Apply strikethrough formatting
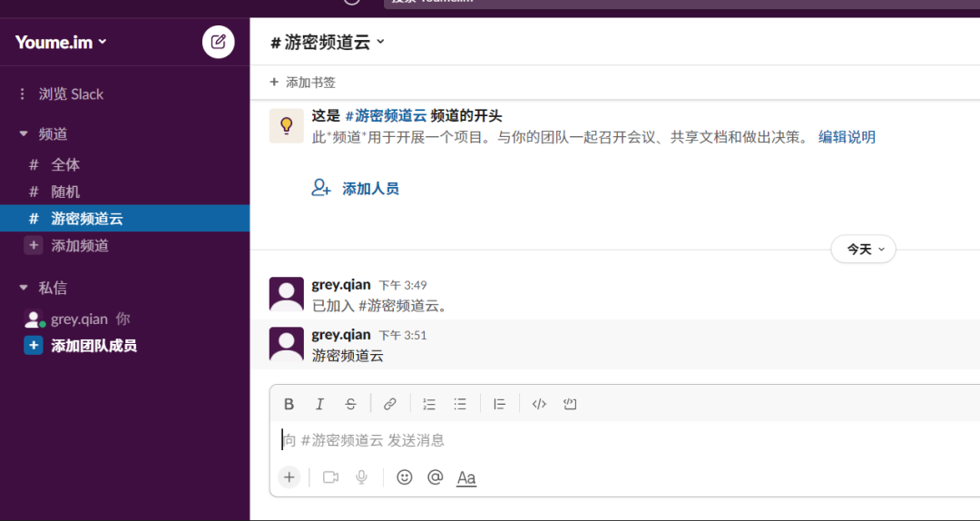The image size is (980, 521). click(350, 404)
